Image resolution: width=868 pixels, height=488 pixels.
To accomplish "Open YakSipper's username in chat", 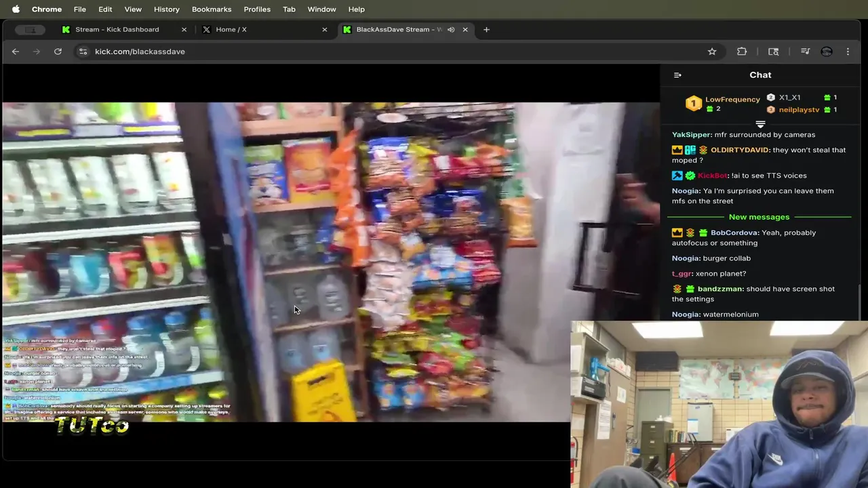I will click(692, 135).
